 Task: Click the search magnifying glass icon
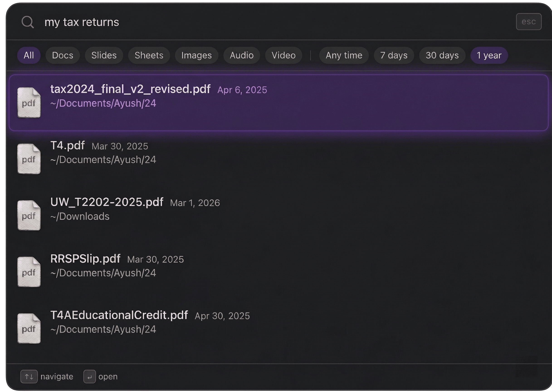[x=28, y=22]
